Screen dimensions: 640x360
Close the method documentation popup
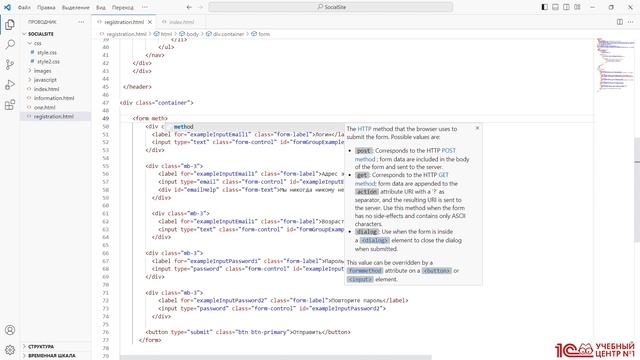coord(477,128)
